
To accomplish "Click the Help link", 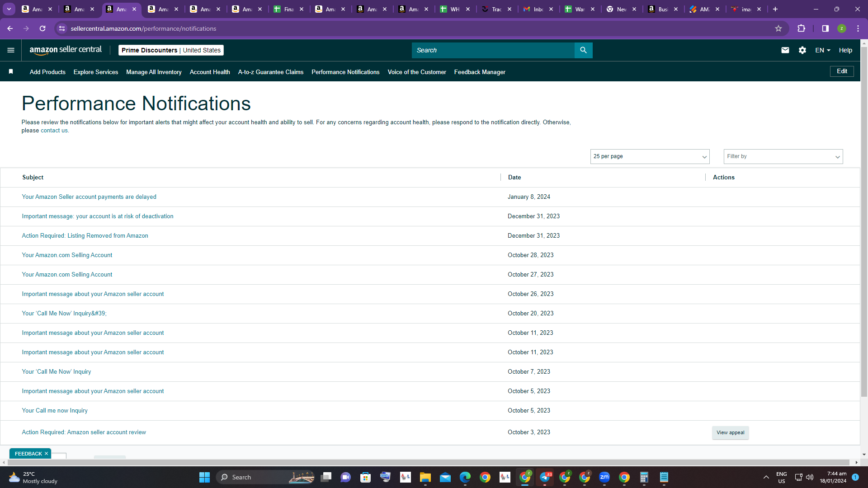I will (845, 50).
